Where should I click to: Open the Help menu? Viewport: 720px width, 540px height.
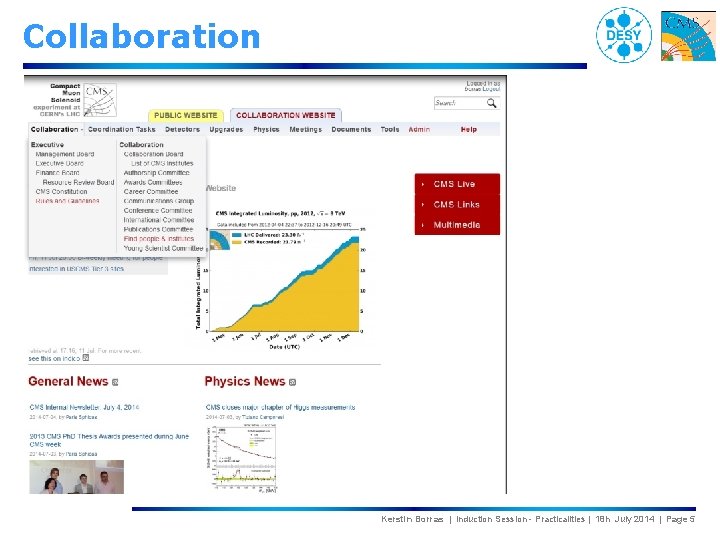click(x=468, y=129)
